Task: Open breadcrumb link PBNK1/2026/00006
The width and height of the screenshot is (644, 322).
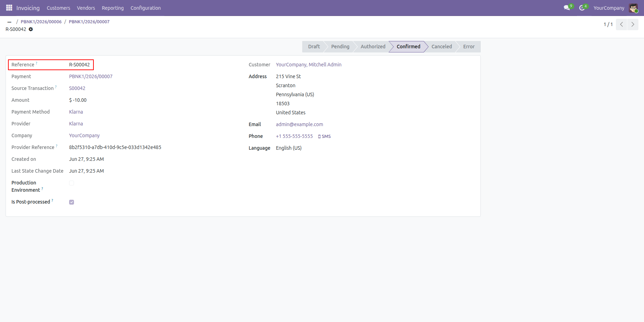Action: [41, 22]
